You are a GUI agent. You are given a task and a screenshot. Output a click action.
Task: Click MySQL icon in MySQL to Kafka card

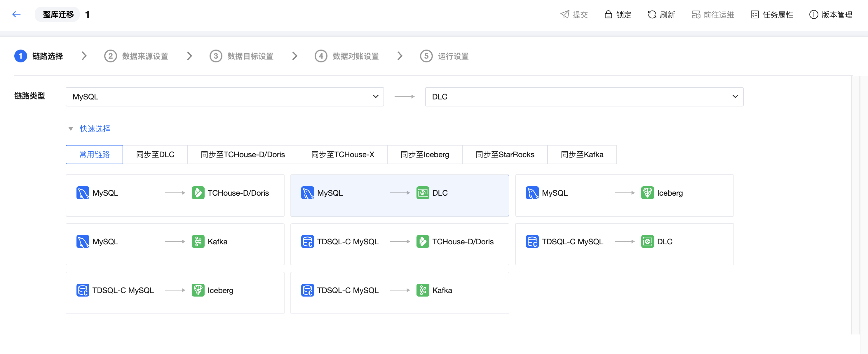pyautogui.click(x=83, y=242)
